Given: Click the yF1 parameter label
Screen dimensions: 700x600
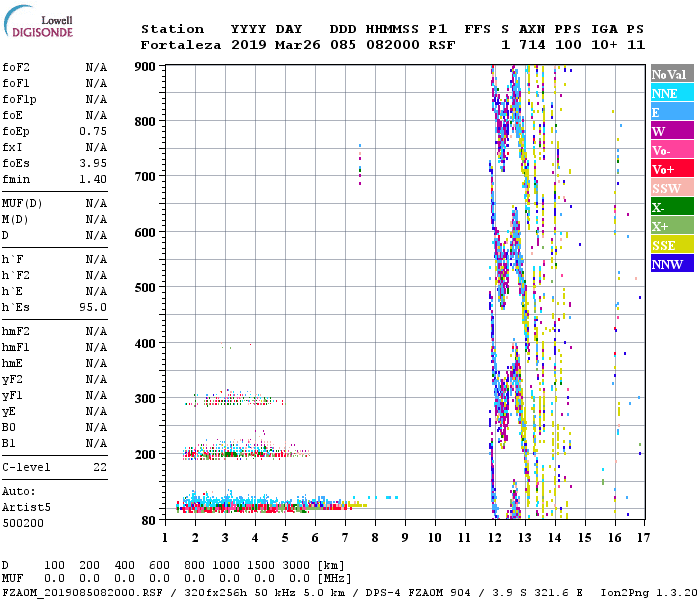Looking at the screenshot, I should (x=12, y=396).
